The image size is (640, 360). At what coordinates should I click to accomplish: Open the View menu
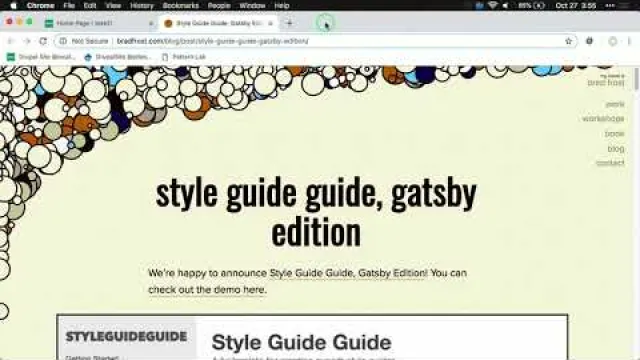113,6
